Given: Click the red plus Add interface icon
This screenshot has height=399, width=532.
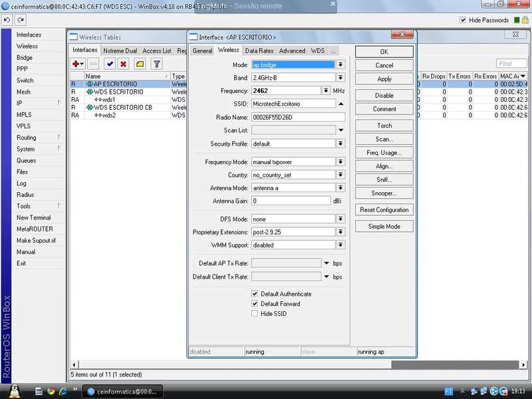Looking at the screenshot, I should point(76,64).
